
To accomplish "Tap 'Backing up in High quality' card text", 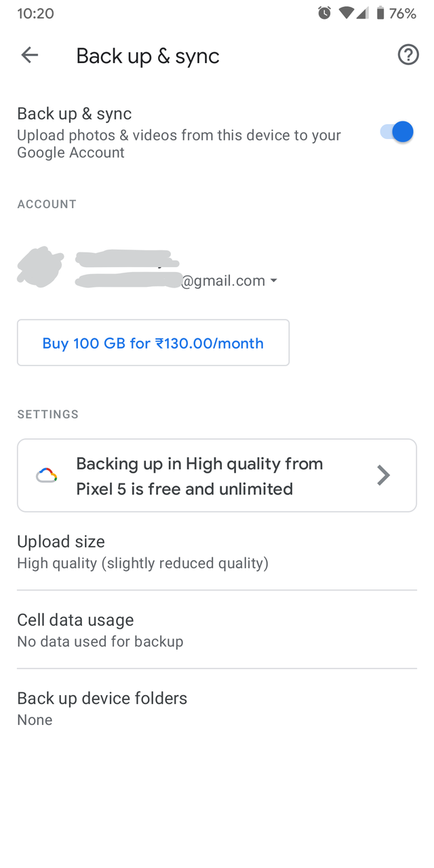I will click(x=199, y=475).
